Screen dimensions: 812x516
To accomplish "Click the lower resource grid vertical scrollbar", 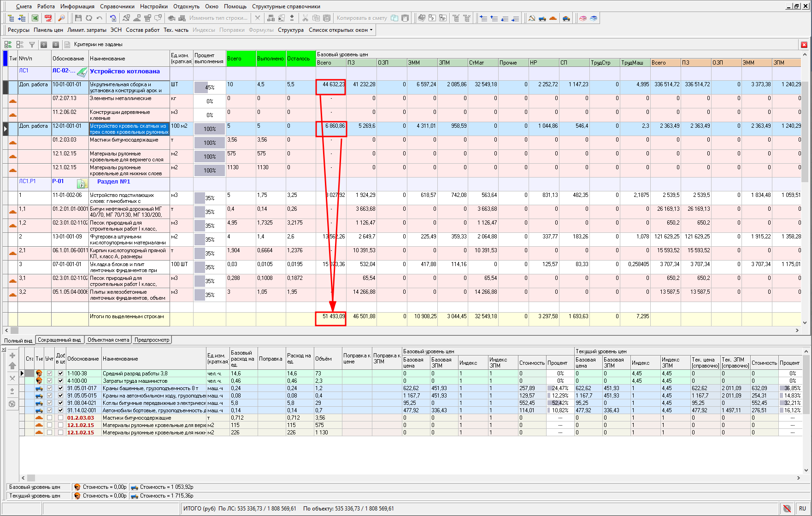I will coord(806,411).
